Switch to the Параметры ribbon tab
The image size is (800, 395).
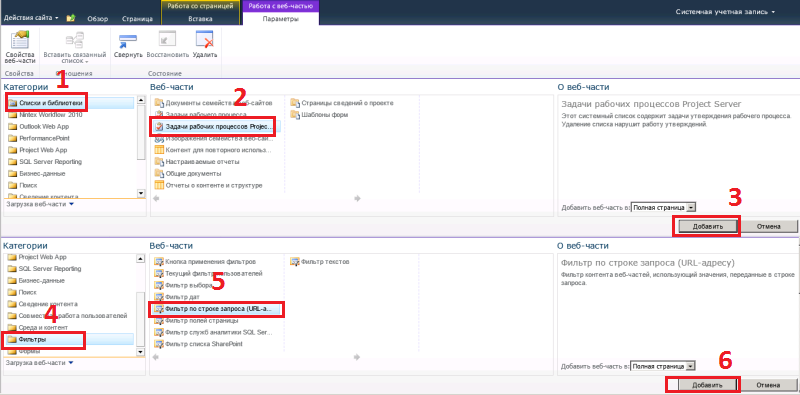281,19
